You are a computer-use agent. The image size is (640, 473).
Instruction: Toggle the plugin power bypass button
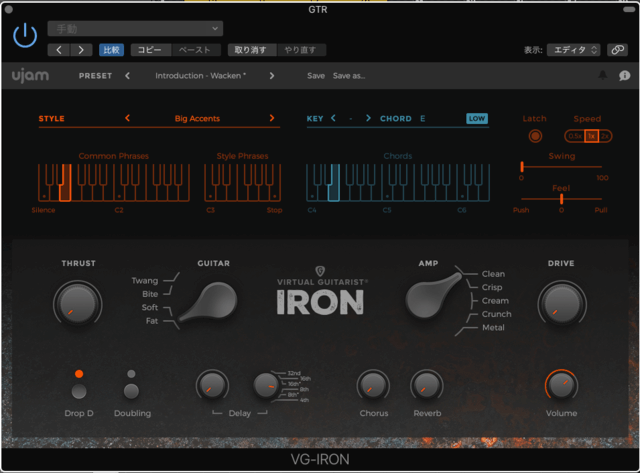pos(25,36)
